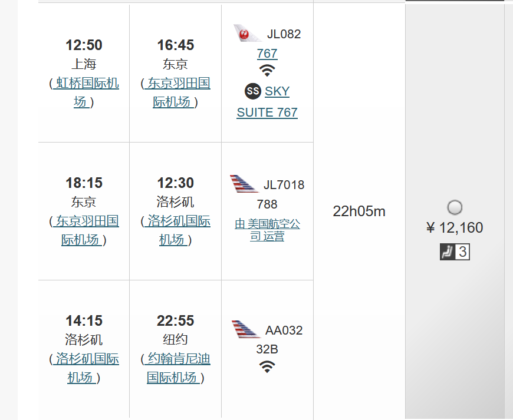Click the remaining seats number 3 box
513x420 pixels.
pos(462,252)
